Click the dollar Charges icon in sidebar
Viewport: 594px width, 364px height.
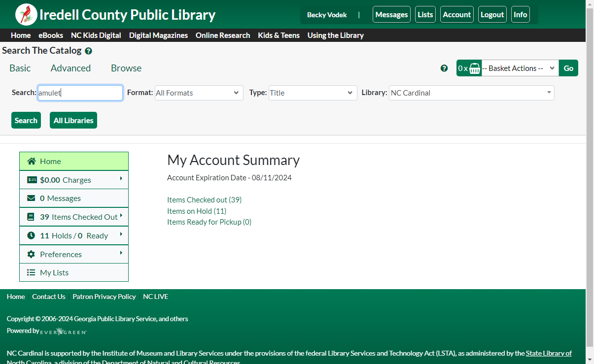click(x=32, y=180)
